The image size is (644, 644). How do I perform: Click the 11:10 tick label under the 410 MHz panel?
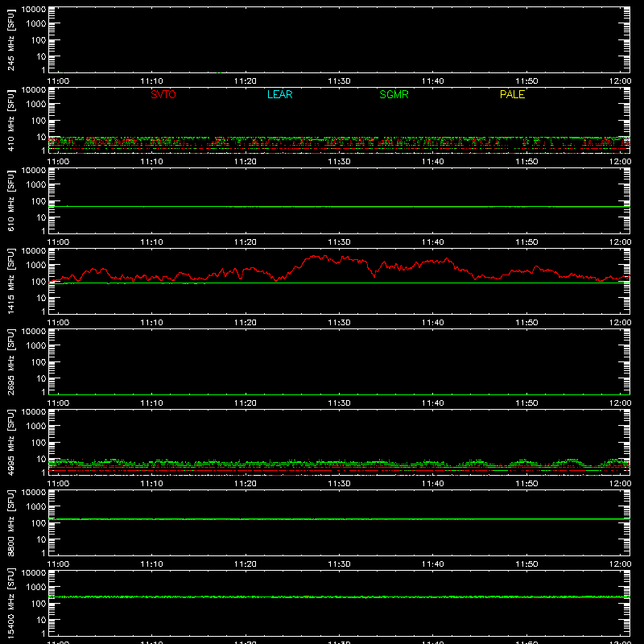click(151, 162)
